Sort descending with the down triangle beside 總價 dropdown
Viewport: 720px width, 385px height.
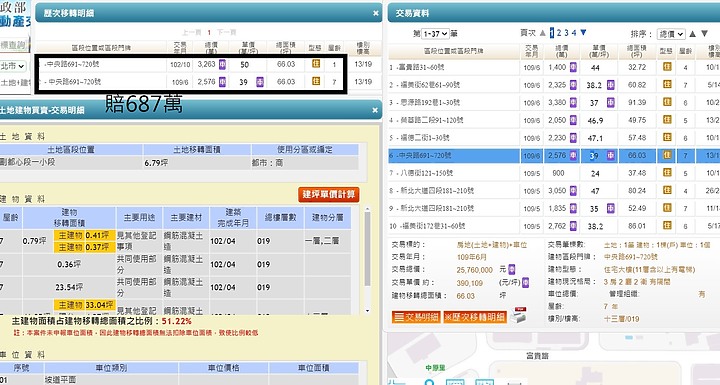704,34
